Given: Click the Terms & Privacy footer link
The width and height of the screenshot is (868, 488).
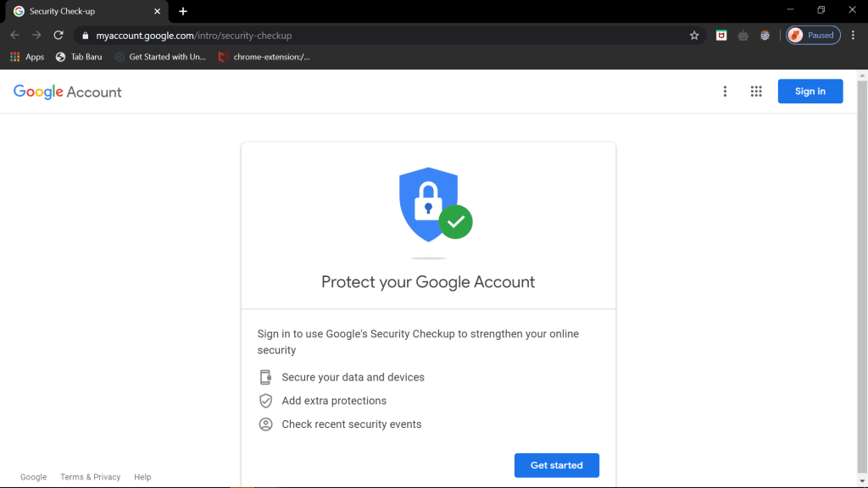Looking at the screenshot, I should [90, 477].
